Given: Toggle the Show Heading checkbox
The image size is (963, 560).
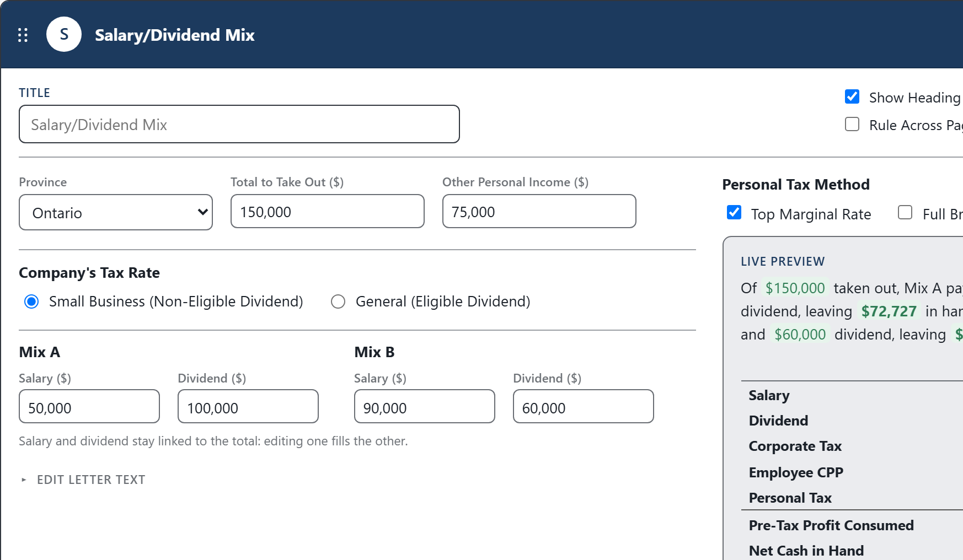Looking at the screenshot, I should pos(852,96).
